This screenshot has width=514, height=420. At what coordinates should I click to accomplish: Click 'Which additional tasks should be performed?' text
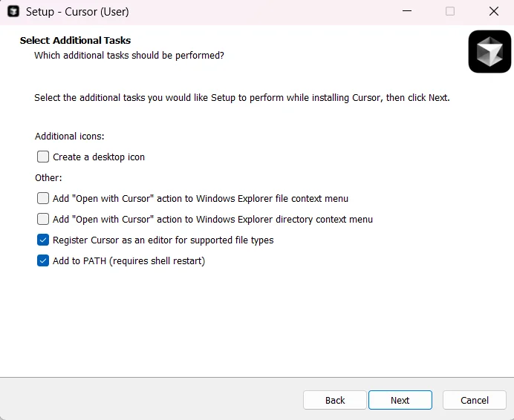click(129, 56)
